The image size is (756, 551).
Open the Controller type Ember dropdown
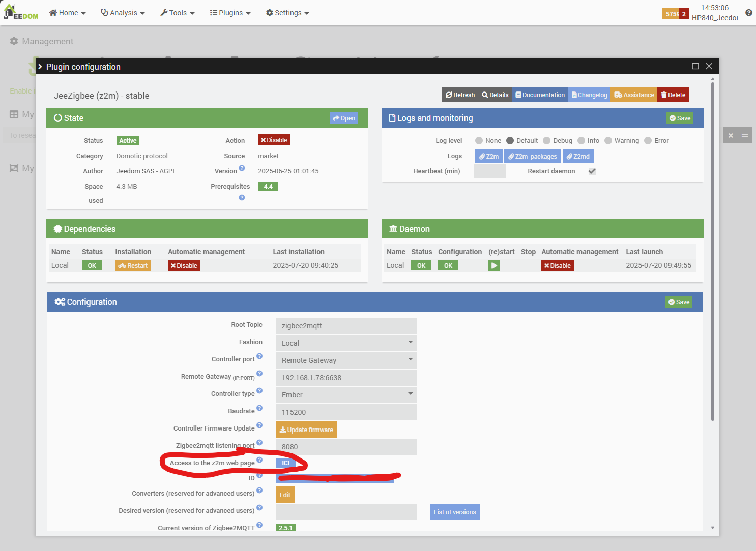pos(346,395)
